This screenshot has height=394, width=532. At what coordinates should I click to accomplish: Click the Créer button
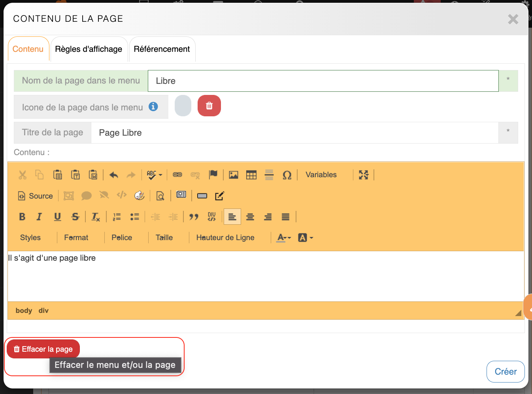coord(505,371)
